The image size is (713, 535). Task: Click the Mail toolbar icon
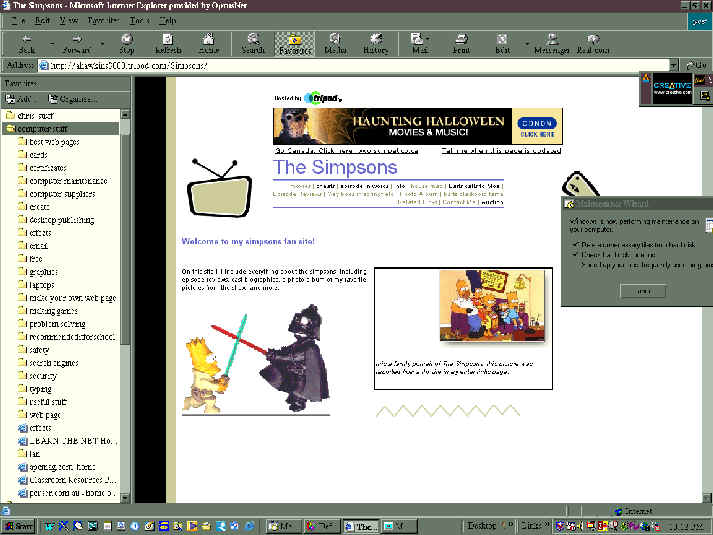tap(418, 44)
